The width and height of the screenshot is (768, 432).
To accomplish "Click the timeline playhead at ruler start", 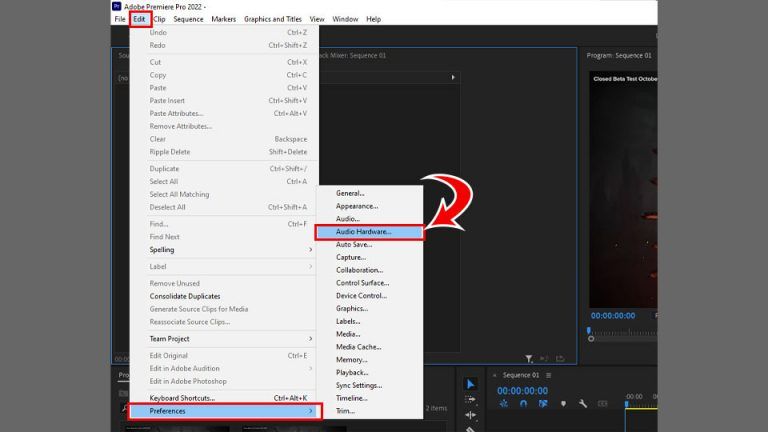I will pyautogui.click(x=626, y=404).
